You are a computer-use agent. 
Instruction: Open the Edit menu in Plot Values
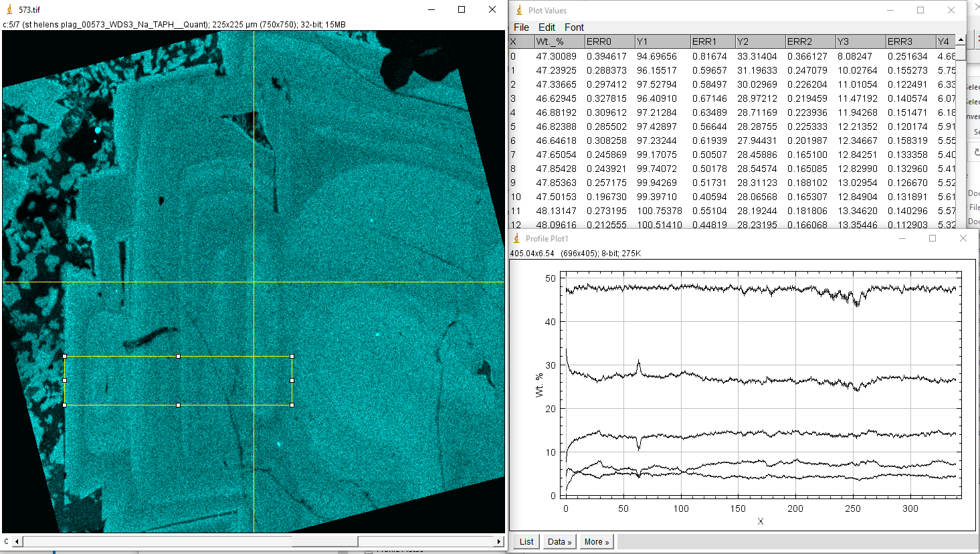(x=547, y=27)
